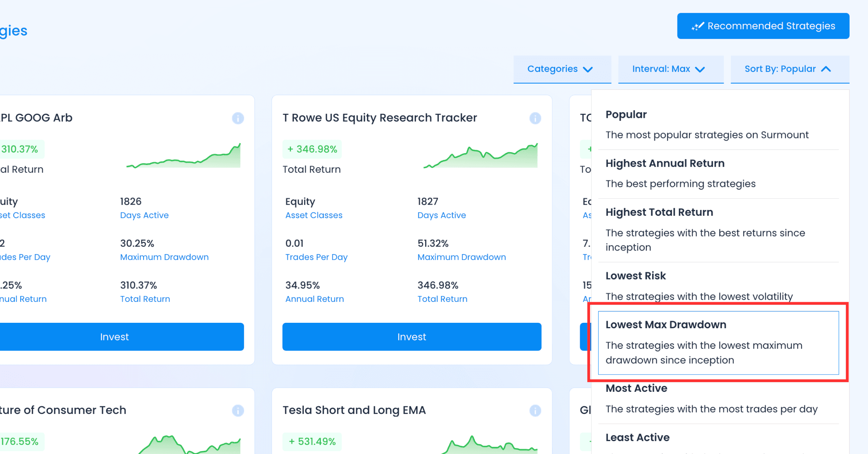The height and width of the screenshot is (454, 868).
Task: Click Asset Classes label on T Rowe card
Action: 314,215
